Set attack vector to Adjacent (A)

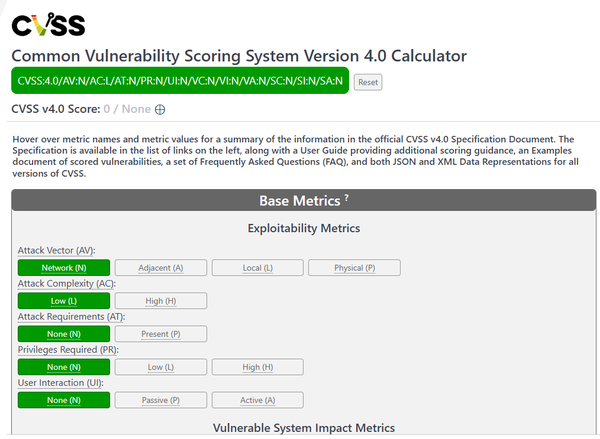click(x=160, y=268)
